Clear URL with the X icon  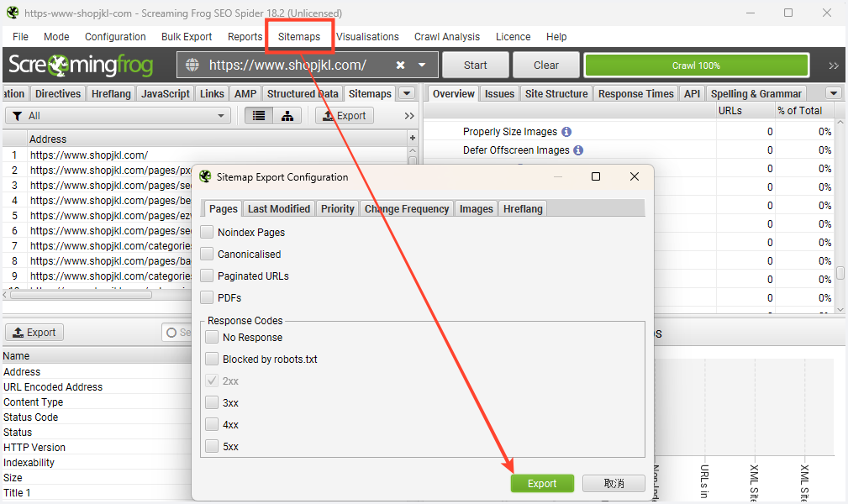coord(401,66)
